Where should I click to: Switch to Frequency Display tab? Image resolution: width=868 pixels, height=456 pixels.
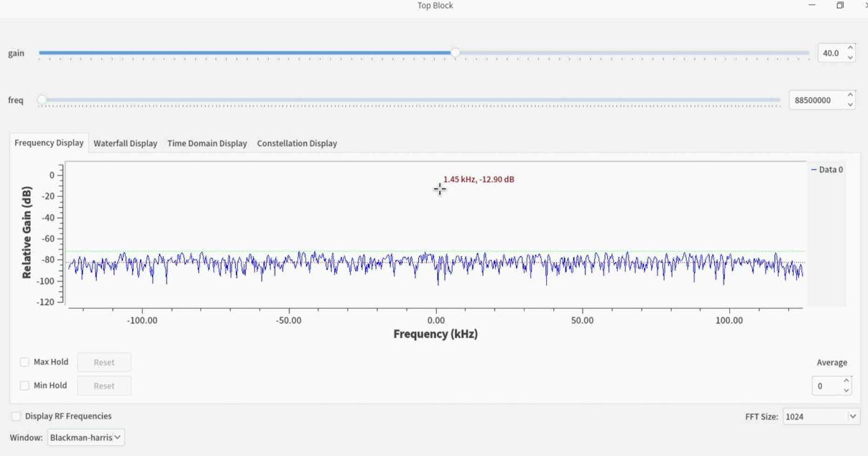point(49,142)
